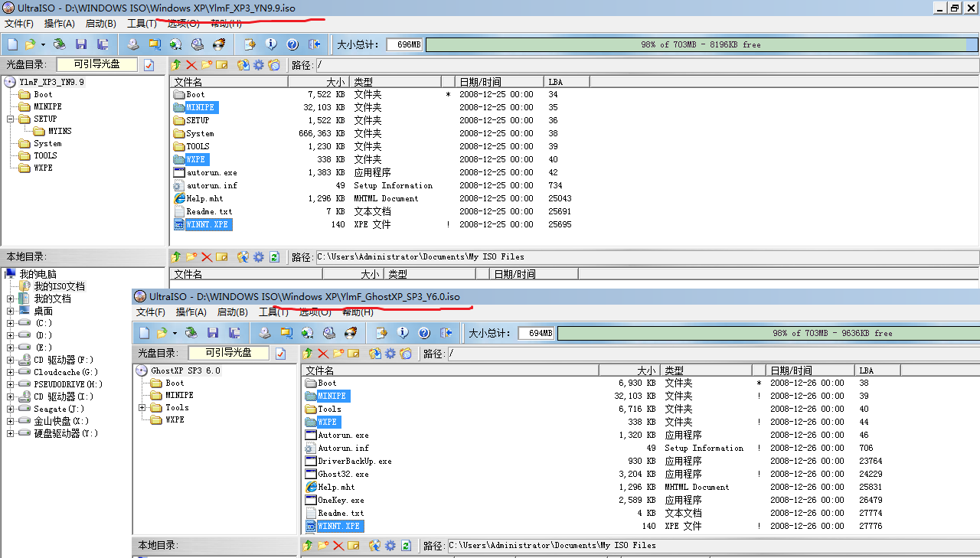This screenshot has width=980, height=558.
Task: Click Save disk icon in GhostXP window
Action: [213, 333]
